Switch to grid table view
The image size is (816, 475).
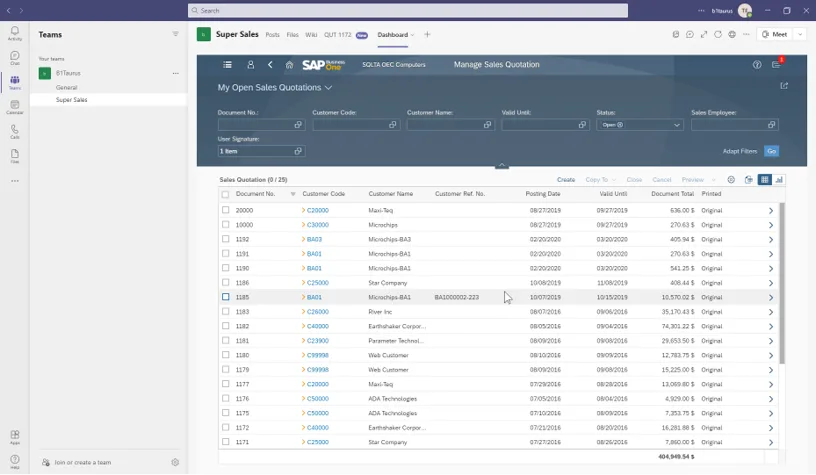[764, 179]
